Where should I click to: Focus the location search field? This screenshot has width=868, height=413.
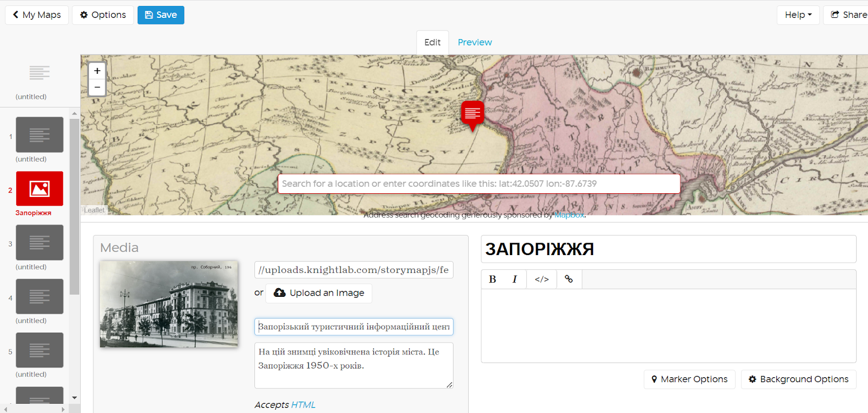(x=479, y=183)
